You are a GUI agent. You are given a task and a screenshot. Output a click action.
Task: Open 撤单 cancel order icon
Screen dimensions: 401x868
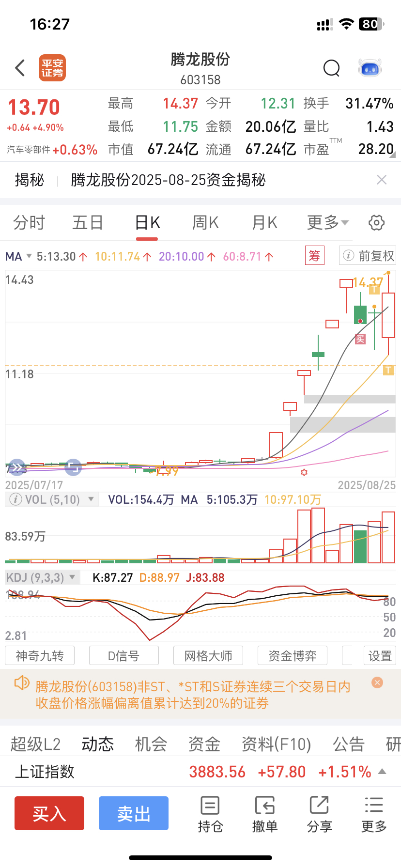pyautogui.click(x=265, y=814)
